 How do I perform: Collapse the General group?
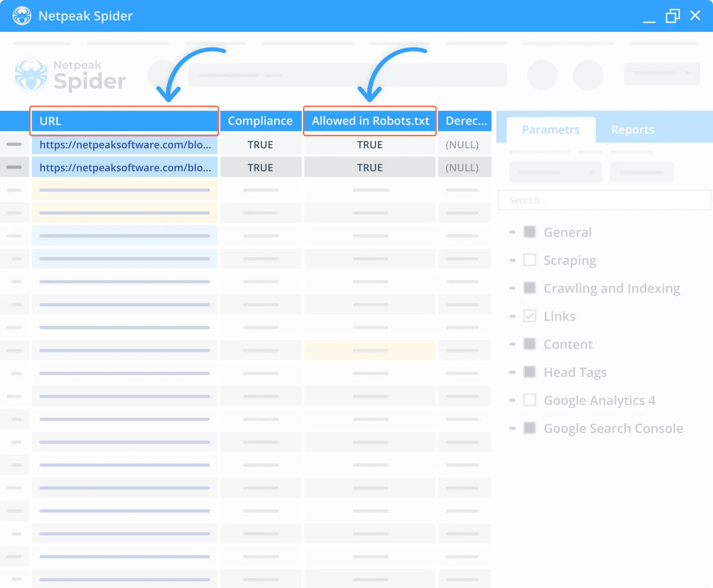[x=513, y=232]
